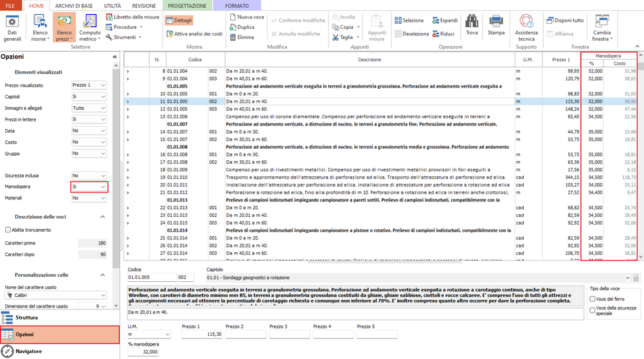Open the Struttura panel
Image resolution: width=644 pixels, height=359 pixels.
[60, 317]
